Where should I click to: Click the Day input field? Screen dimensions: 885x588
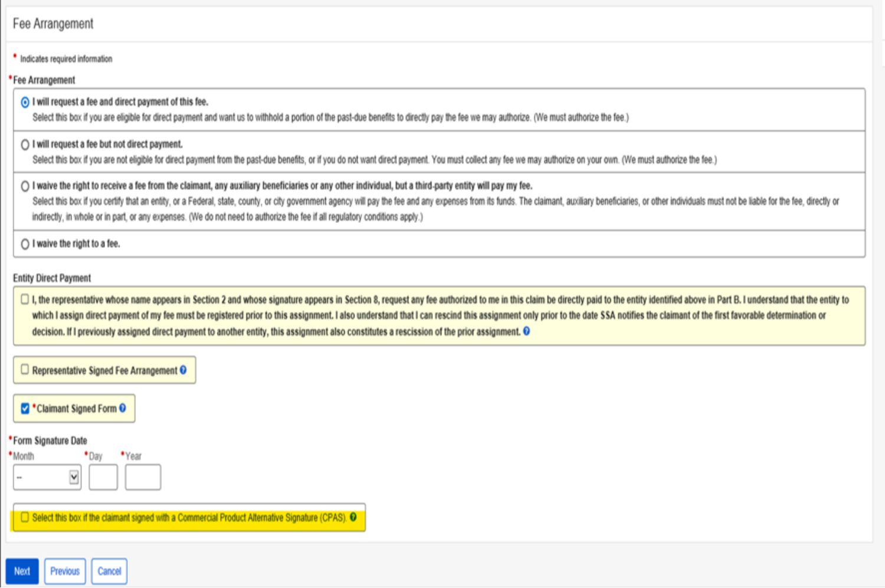point(103,477)
